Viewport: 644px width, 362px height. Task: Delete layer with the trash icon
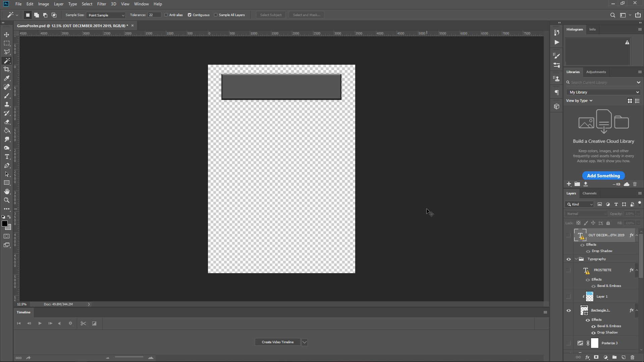[632, 357]
